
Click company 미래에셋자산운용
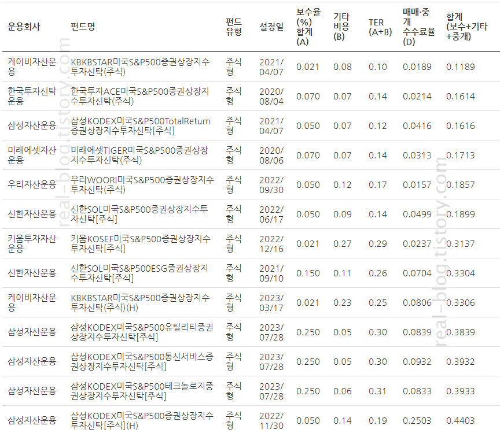coord(32,155)
